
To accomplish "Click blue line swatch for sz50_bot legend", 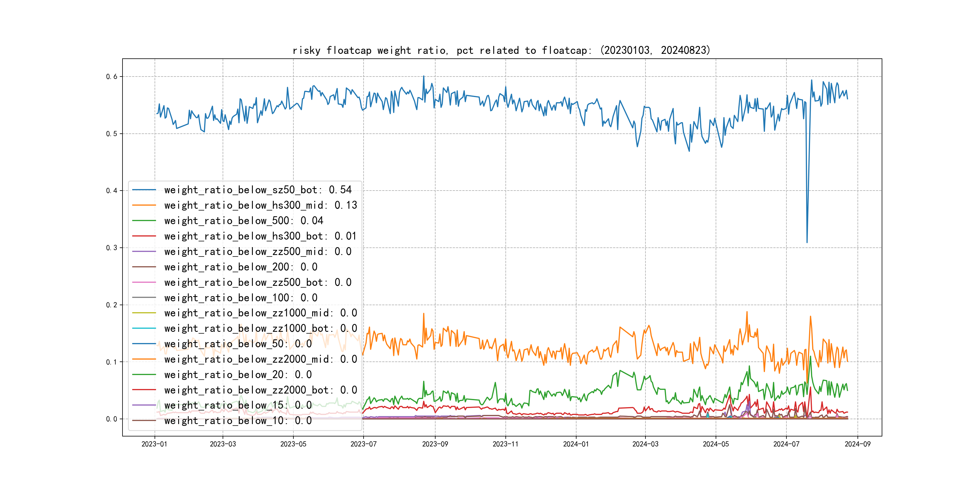I will tap(144, 190).
